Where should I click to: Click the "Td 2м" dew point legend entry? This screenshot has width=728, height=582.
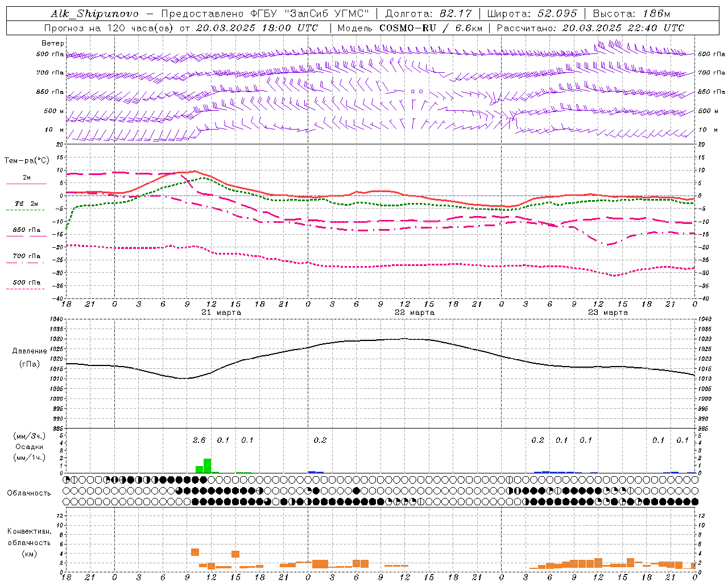pos(27,203)
